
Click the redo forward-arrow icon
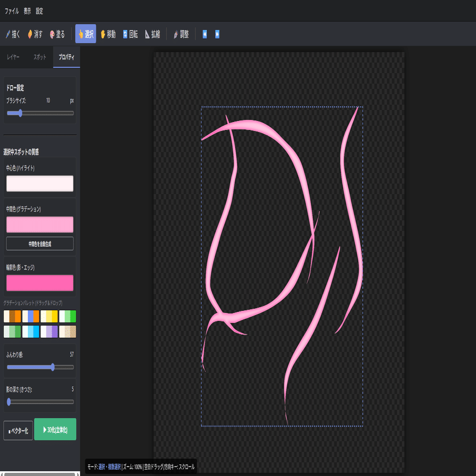[x=217, y=34]
